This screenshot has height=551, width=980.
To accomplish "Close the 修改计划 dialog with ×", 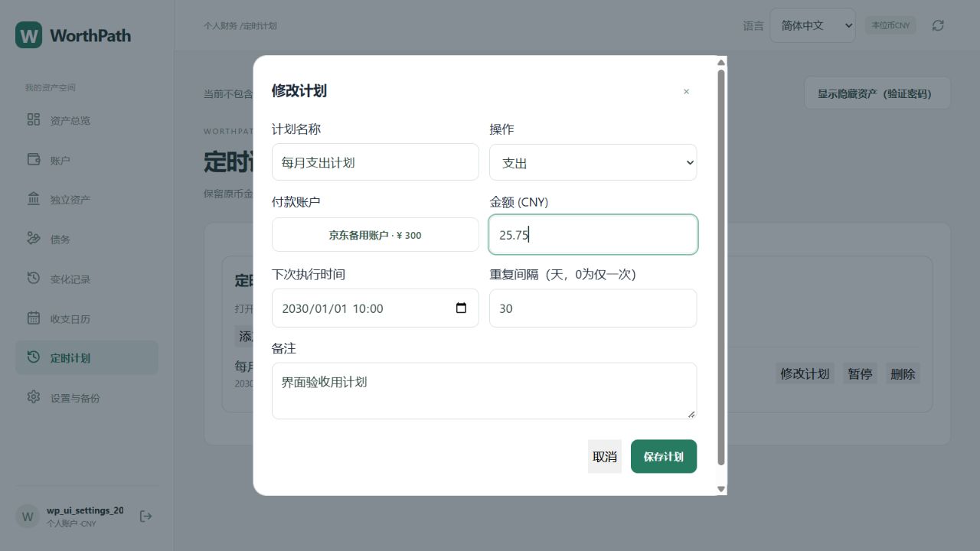I will [686, 91].
